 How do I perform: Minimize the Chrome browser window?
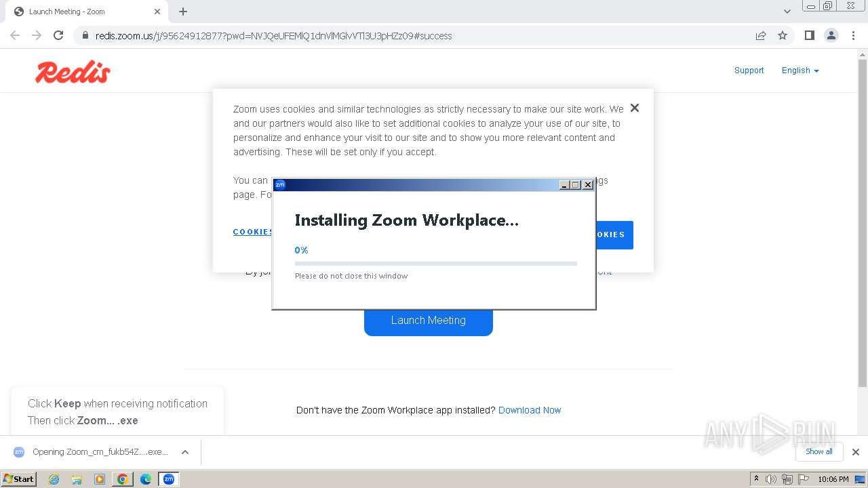811,6
